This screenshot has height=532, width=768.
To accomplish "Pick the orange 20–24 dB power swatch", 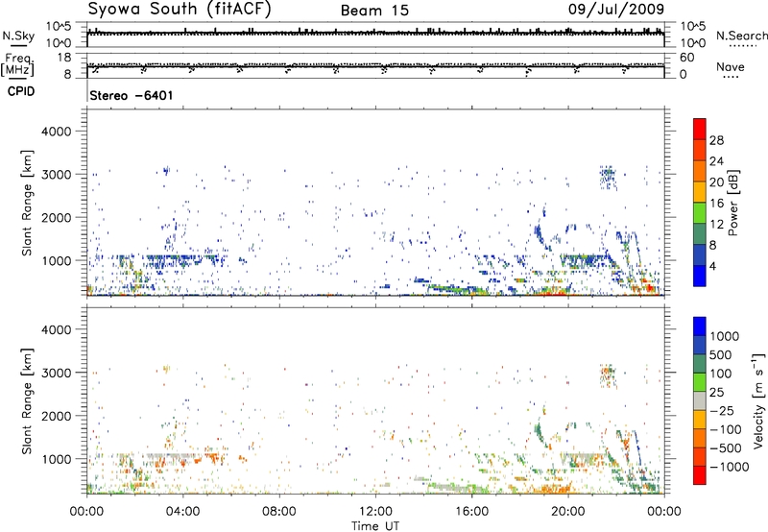I will click(700, 171).
